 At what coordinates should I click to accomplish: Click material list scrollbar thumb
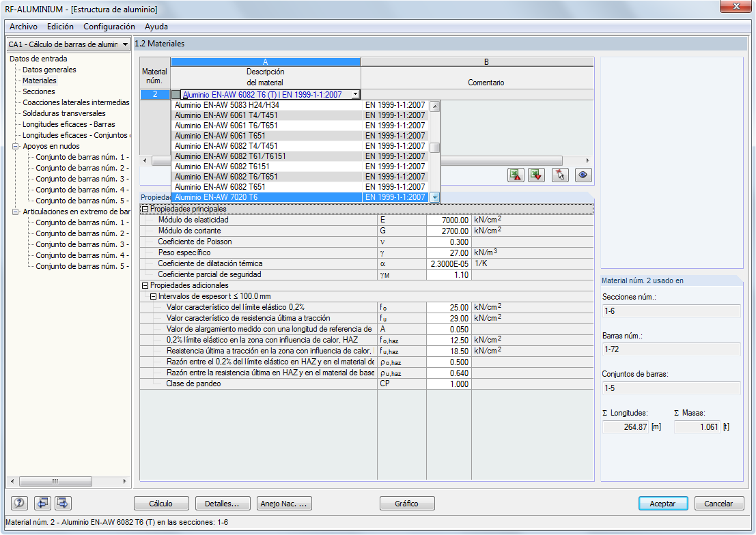(435, 147)
